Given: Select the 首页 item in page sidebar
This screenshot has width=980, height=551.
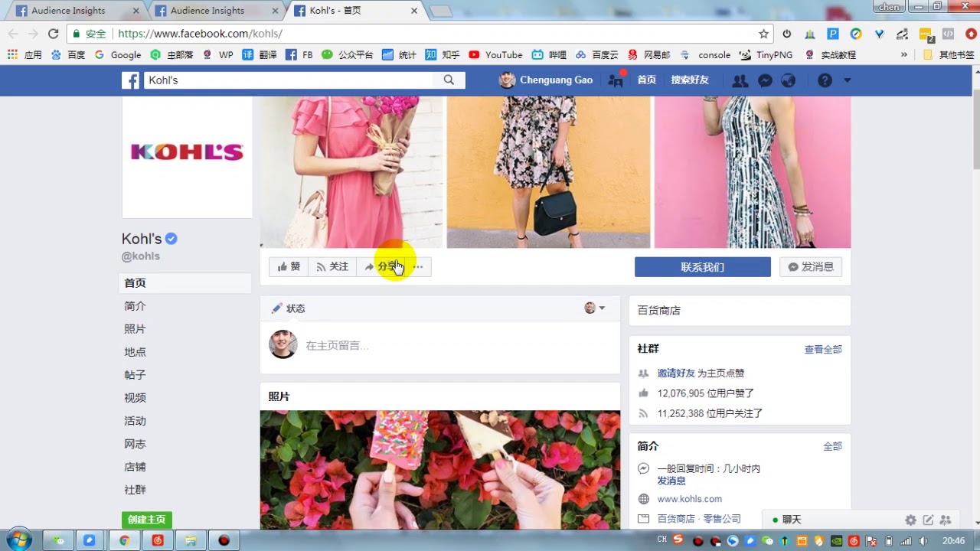Looking at the screenshot, I should pos(186,283).
